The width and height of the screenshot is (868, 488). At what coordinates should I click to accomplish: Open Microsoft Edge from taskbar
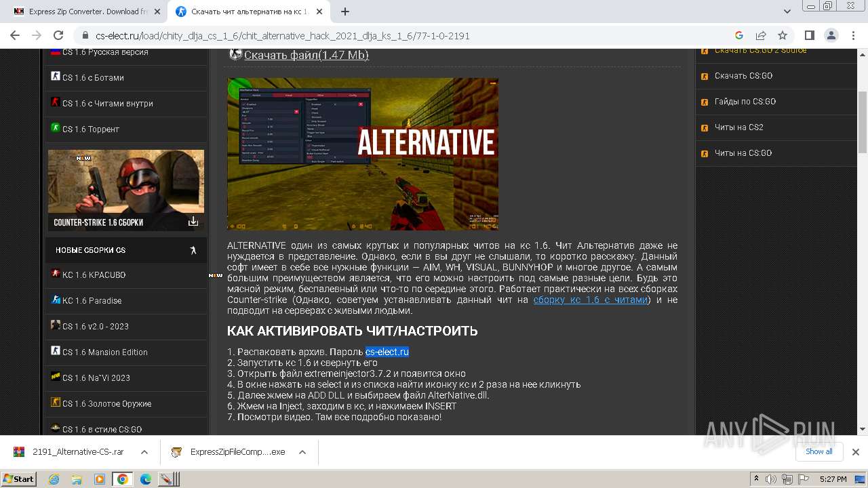(x=146, y=479)
